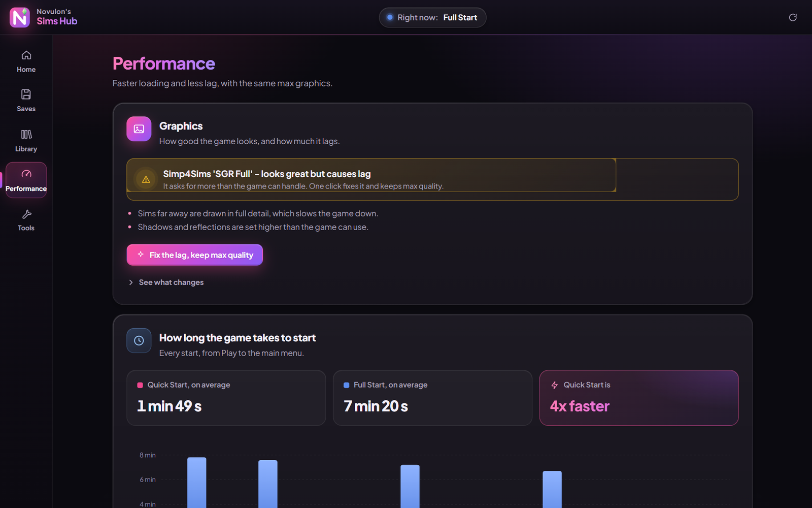Click the blue Full Start legend dot
Screen dimensions: 812x508
tap(347, 385)
